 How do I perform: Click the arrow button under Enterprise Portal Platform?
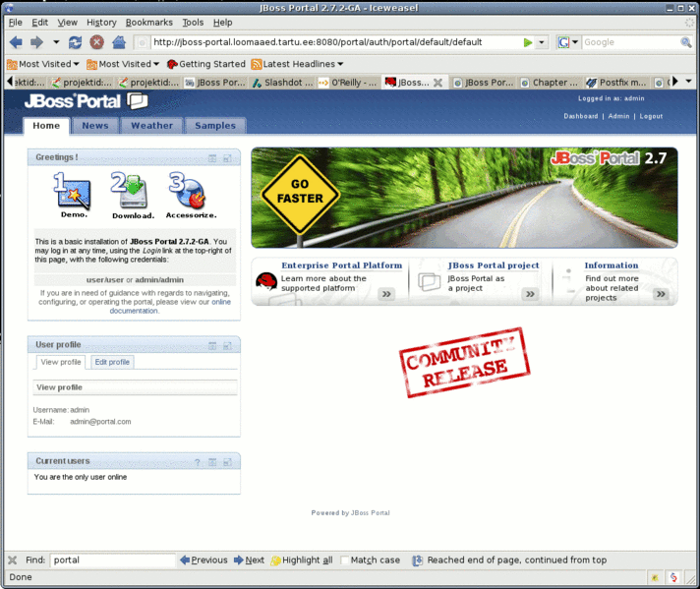pyautogui.click(x=386, y=294)
